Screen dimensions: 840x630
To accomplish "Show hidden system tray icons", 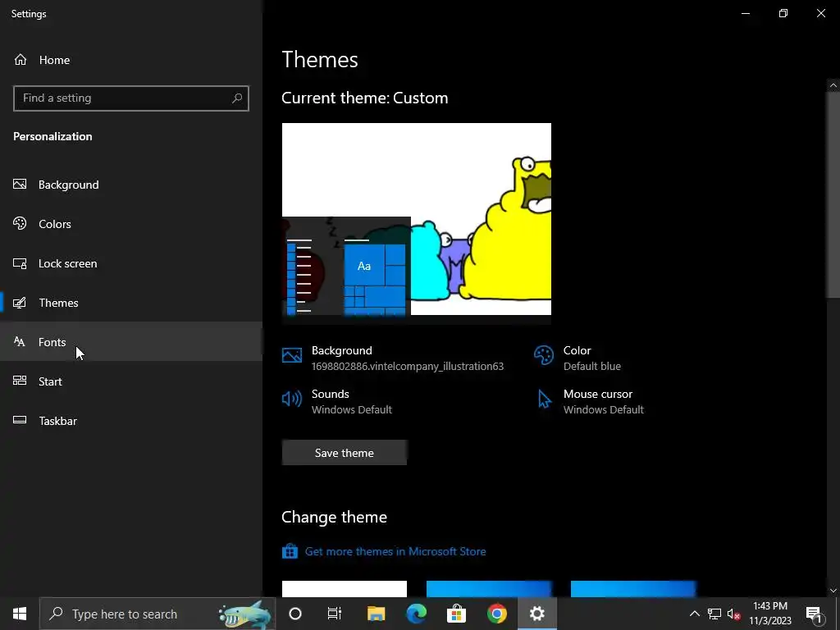I will [x=694, y=614].
